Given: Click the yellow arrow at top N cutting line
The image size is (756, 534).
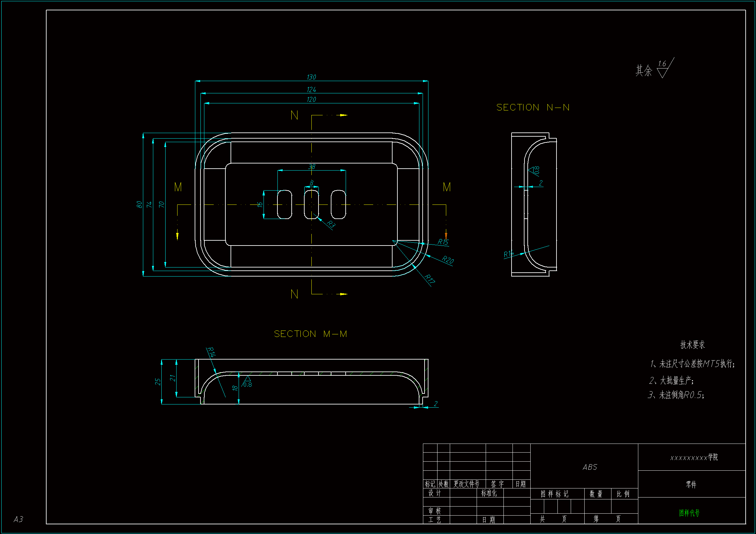Looking at the screenshot, I should [x=344, y=115].
